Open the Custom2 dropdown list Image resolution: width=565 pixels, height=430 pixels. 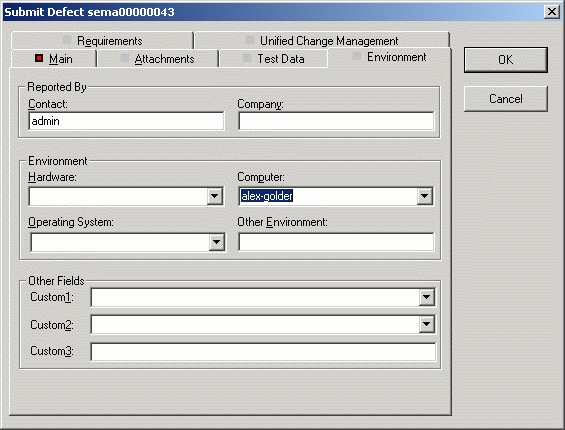[x=427, y=324]
